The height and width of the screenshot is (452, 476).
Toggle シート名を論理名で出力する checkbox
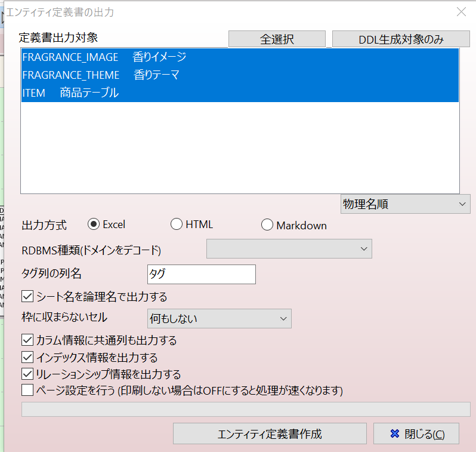(27, 296)
